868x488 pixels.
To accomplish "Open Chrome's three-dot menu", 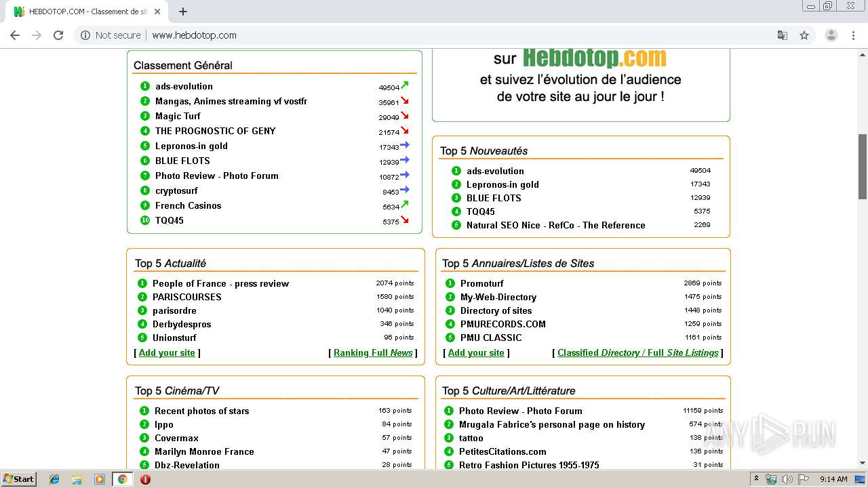I will pyautogui.click(x=853, y=35).
